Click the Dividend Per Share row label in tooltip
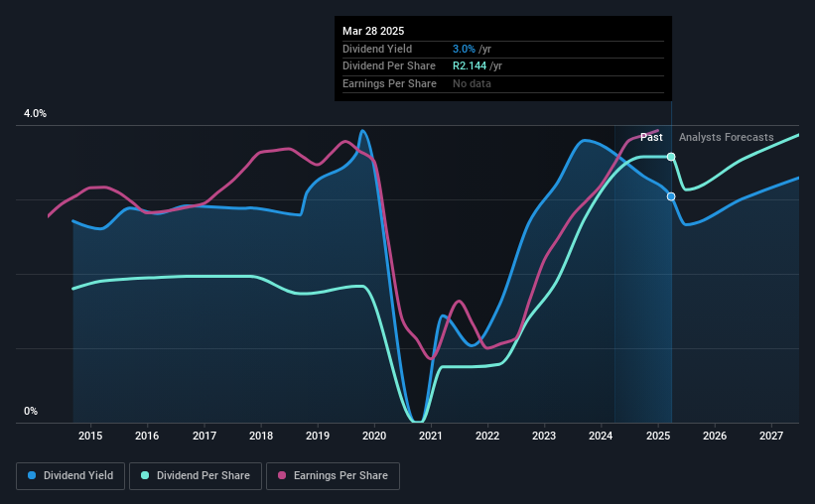815x504 pixels. click(389, 66)
